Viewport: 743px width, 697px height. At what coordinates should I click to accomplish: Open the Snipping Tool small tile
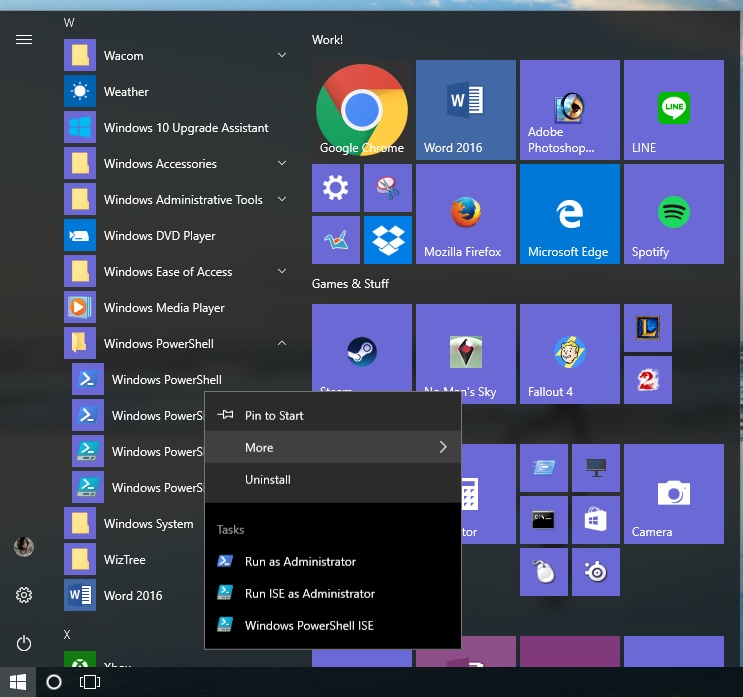[388, 188]
